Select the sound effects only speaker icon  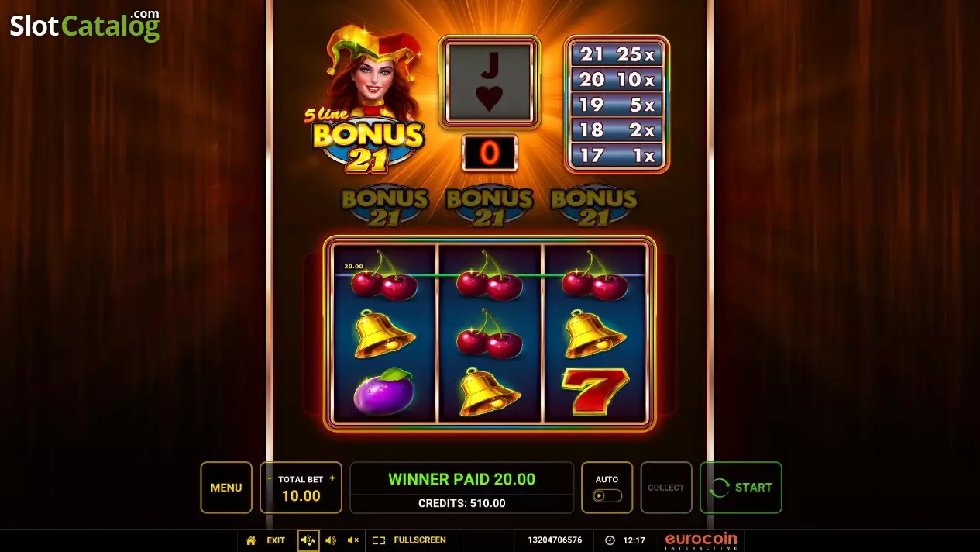click(x=331, y=540)
